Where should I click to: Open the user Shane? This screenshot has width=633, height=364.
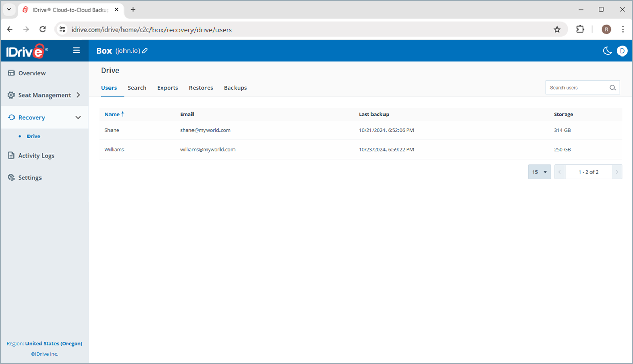point(112,130)
